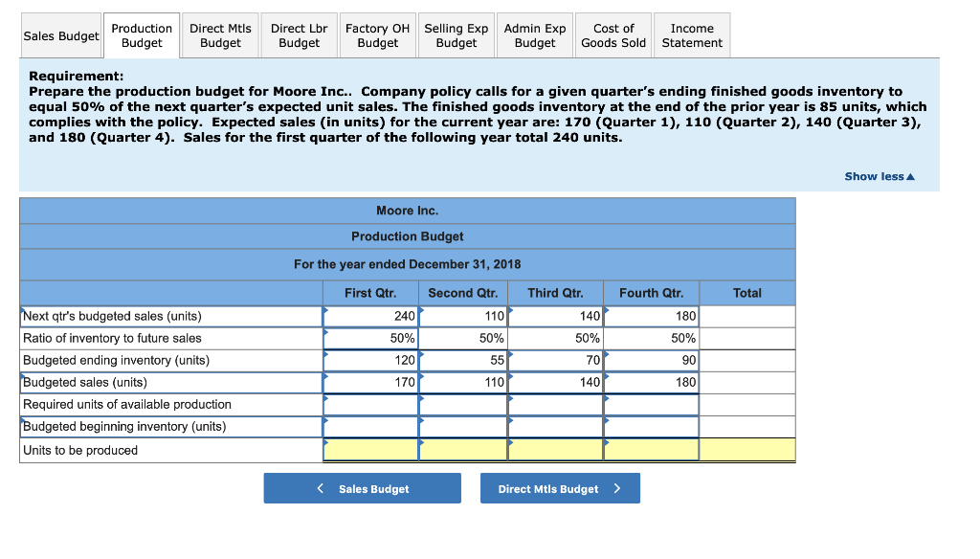
Task: Click First Qtr units to be produced cell
Action: click(370, 449)
